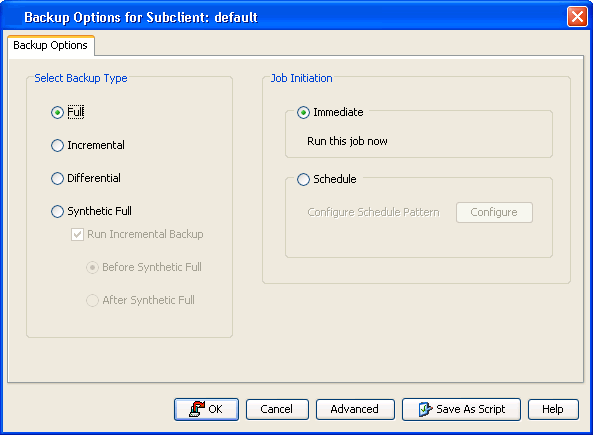The width and height of the screenshot is (593, 435).
Task: Click the Save As Script button
Action: coord(461,409)
